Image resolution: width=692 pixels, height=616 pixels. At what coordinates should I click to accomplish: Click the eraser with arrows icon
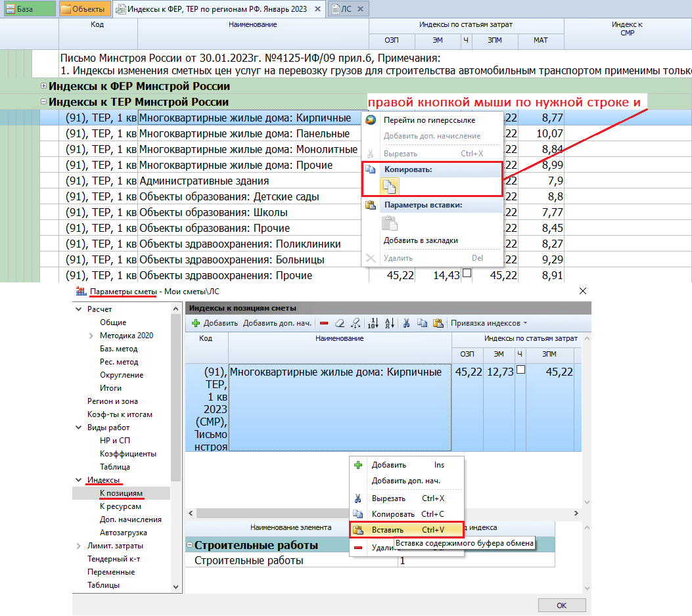coord(356,323)
